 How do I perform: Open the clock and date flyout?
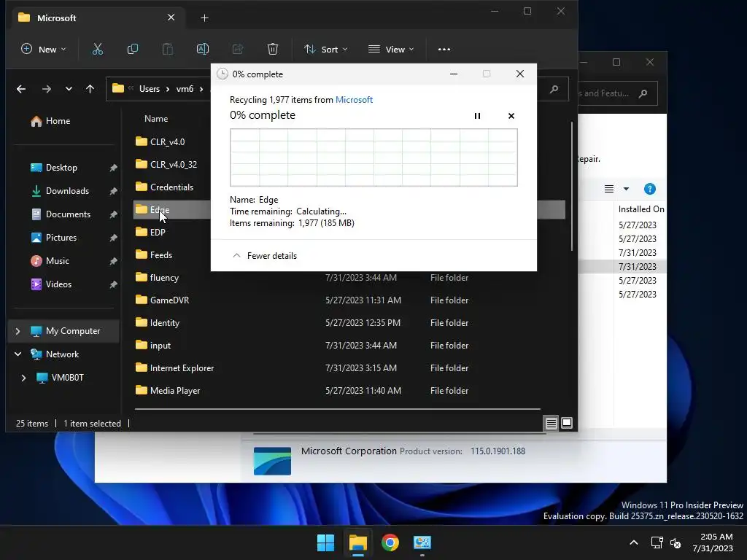coord(713,542)
